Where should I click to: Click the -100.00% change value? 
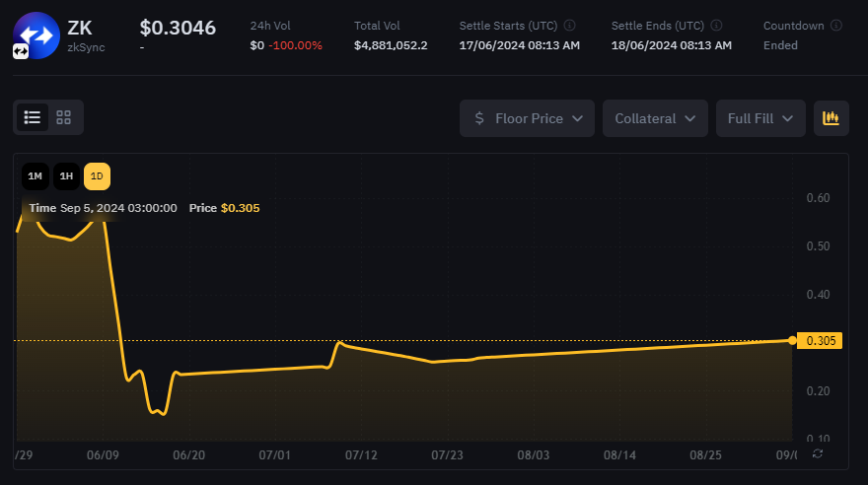(295, 45)
